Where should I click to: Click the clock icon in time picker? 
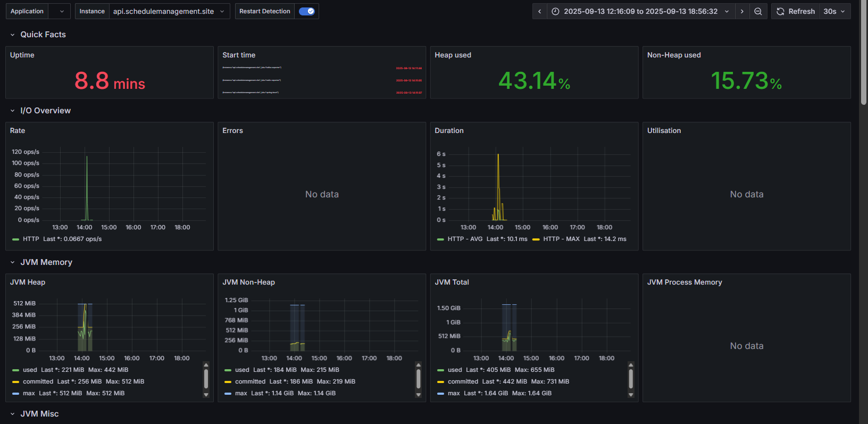(555, 11)
